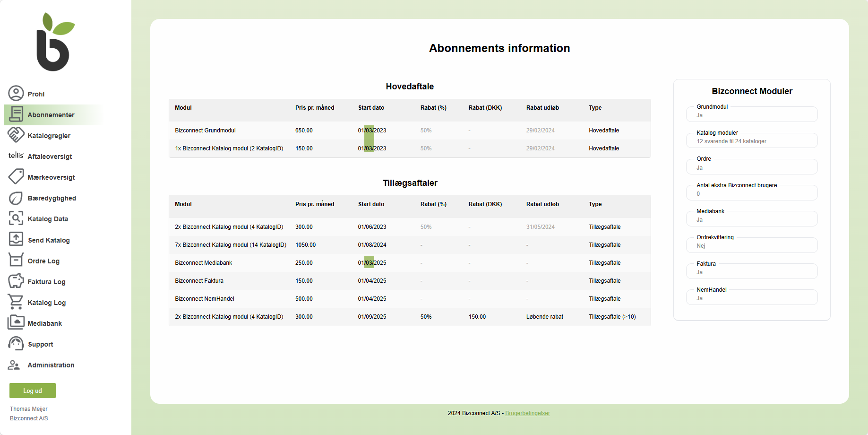The height and width of the screenshot is (435, 868).
Task: Open Profil via its person icon
Action: point(16,93)
